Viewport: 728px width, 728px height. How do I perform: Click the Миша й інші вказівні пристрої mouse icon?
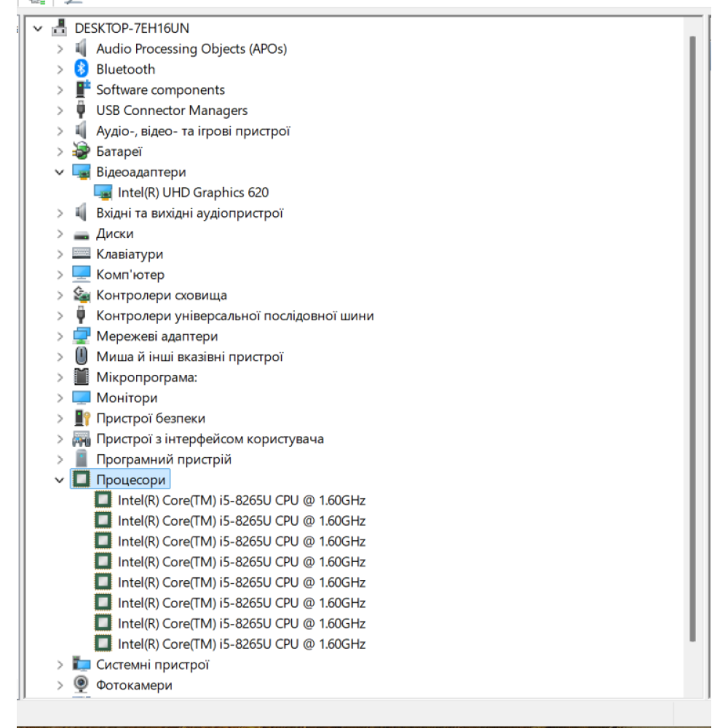point(81,357)
